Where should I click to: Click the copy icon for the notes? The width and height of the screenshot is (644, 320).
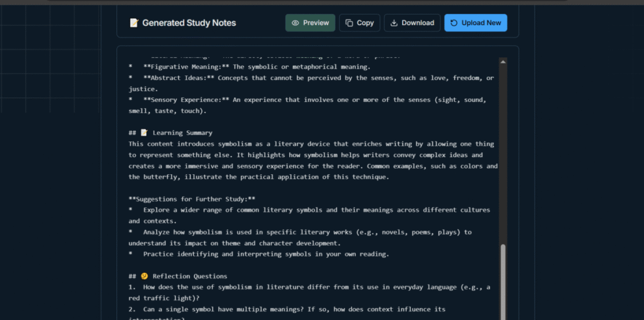click(349, 23)
